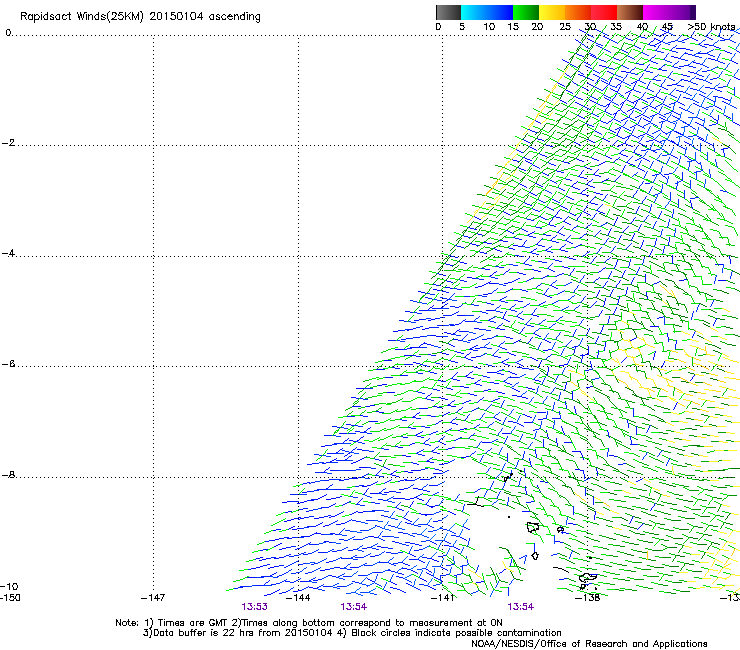This screenshot has width=740, height=650.
Task: Click the '0' label under the color bar
Action: point(438,27)
